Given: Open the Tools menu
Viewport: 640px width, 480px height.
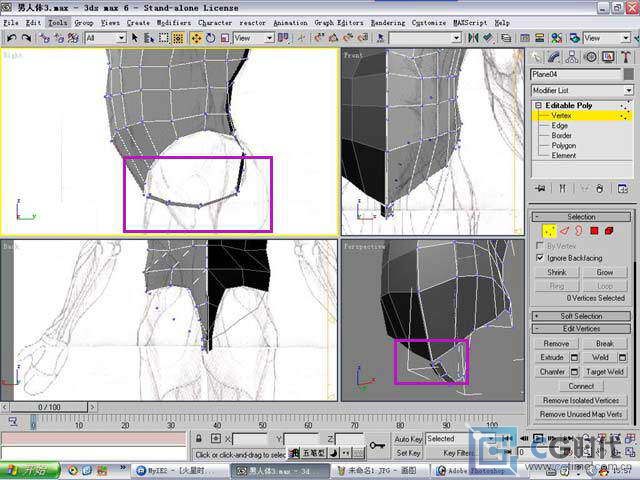Looking at the screenshot, I should pos(58,23).
